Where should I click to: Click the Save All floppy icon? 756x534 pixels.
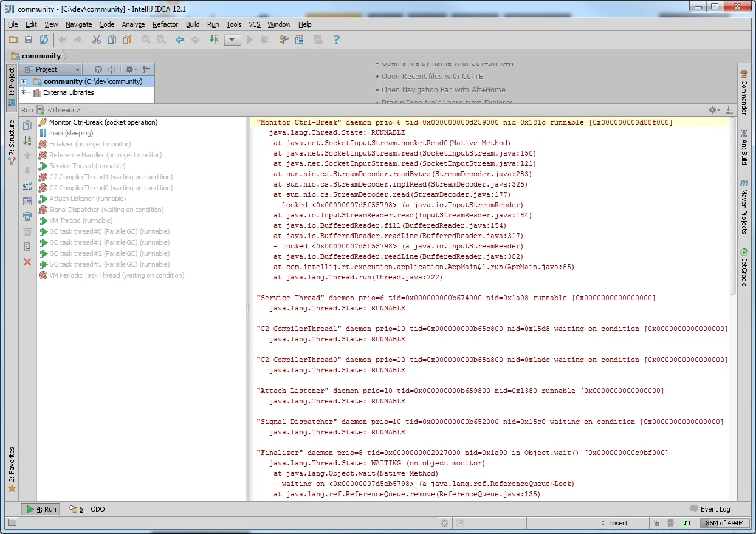tap(29, 39)
